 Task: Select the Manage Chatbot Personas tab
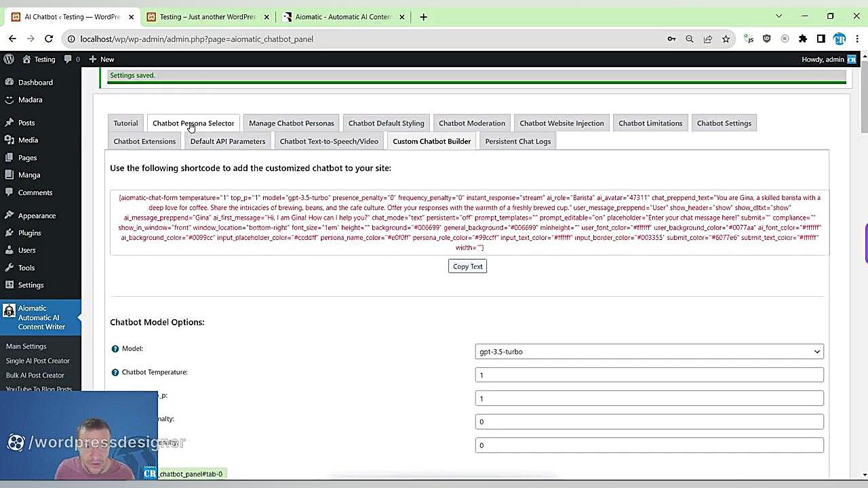click(291, 123)
